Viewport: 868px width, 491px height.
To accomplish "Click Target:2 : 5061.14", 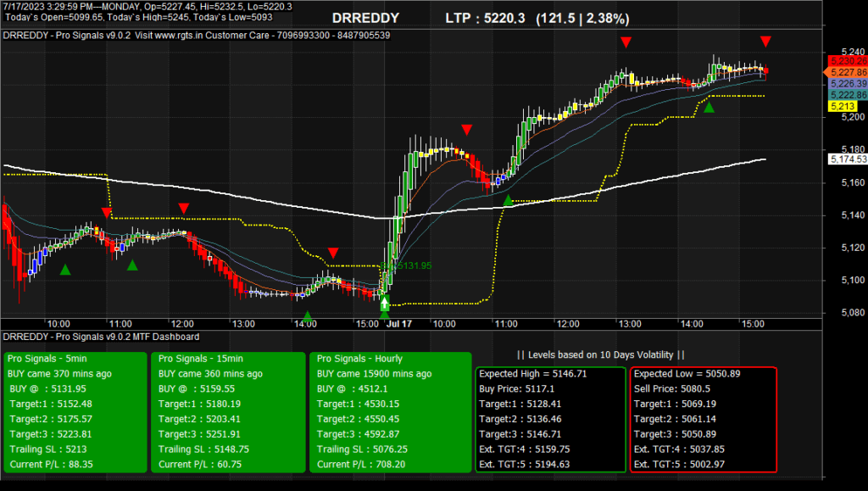I will [675, 419].
